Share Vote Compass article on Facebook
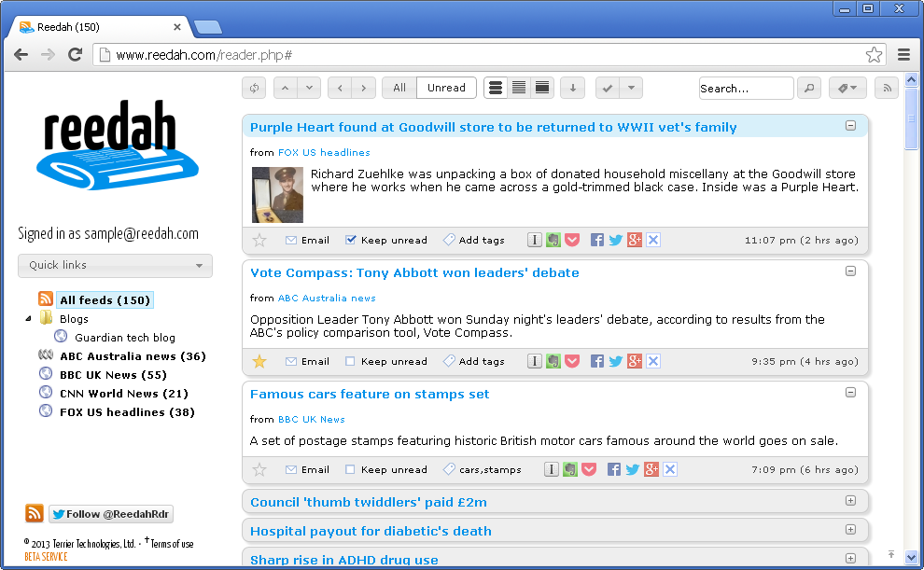The height and width of the screenshot is (570, 924). (597, 361)
